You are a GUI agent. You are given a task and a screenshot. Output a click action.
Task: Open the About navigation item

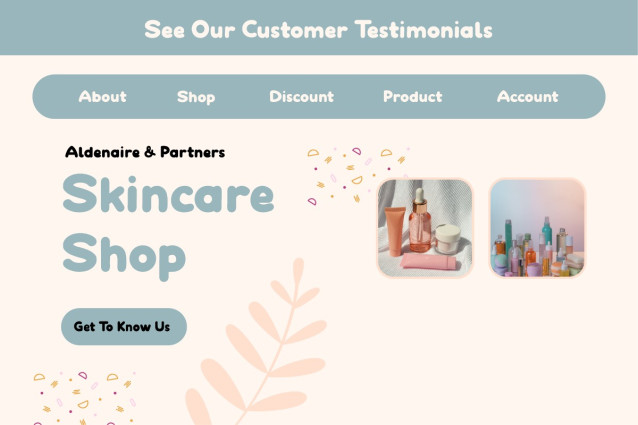click(102, 96)
